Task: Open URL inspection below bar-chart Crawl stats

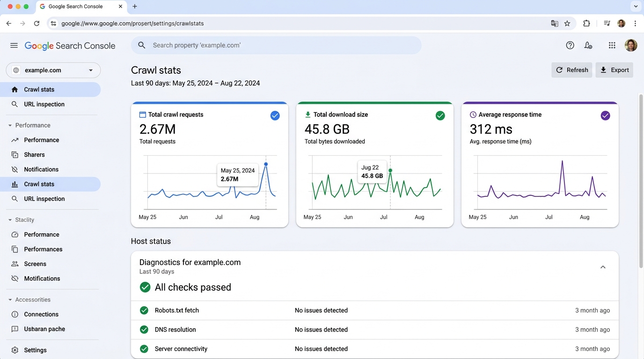Action: pos(50,199)
